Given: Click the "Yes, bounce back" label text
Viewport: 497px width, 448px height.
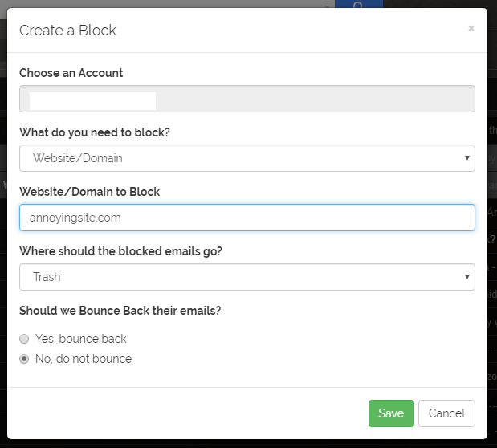Looking at the screenshot, I should click(x=81, y=339).
